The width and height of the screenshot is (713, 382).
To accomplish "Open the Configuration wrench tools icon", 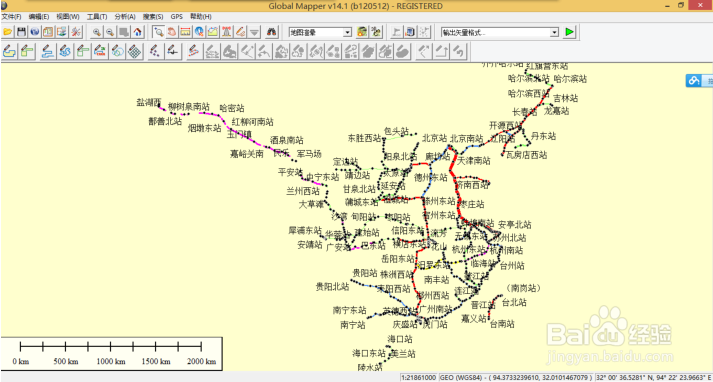I will (x=76, y=32).
